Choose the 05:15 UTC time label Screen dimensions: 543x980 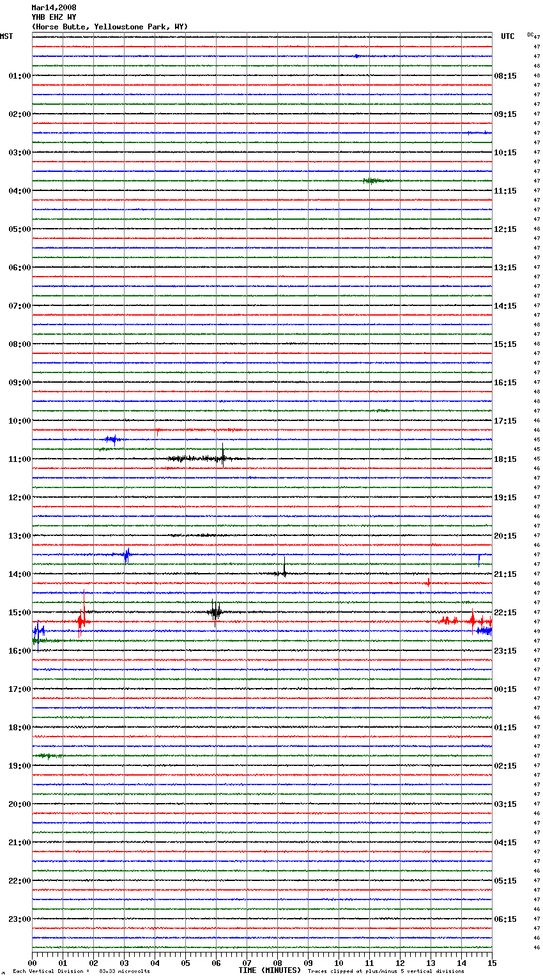pos(505,881)
